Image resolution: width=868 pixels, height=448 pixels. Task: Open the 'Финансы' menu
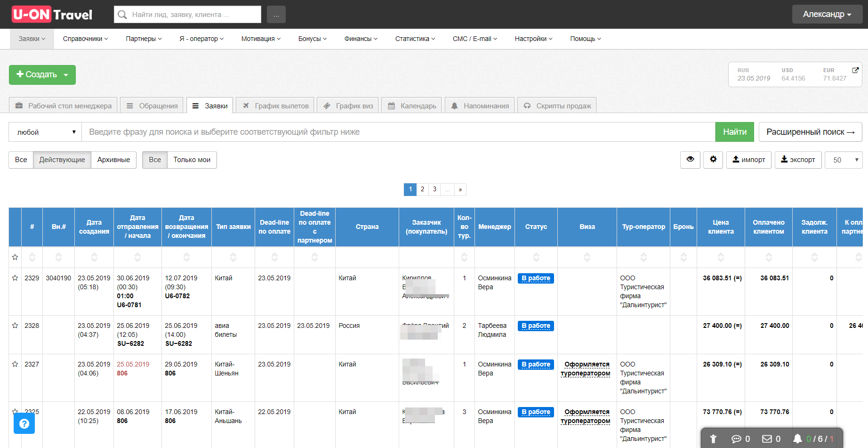tap(360, 39)
